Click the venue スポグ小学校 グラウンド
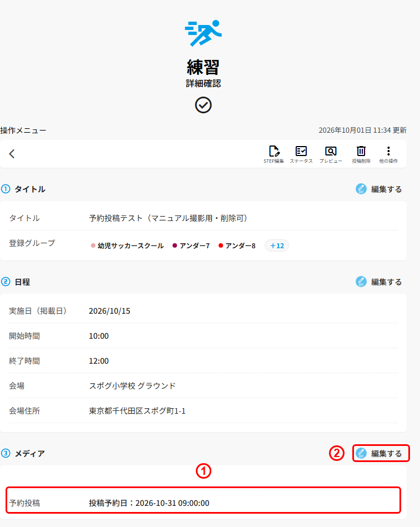Screen dimensions: 420x527 (x=132, y=386)
